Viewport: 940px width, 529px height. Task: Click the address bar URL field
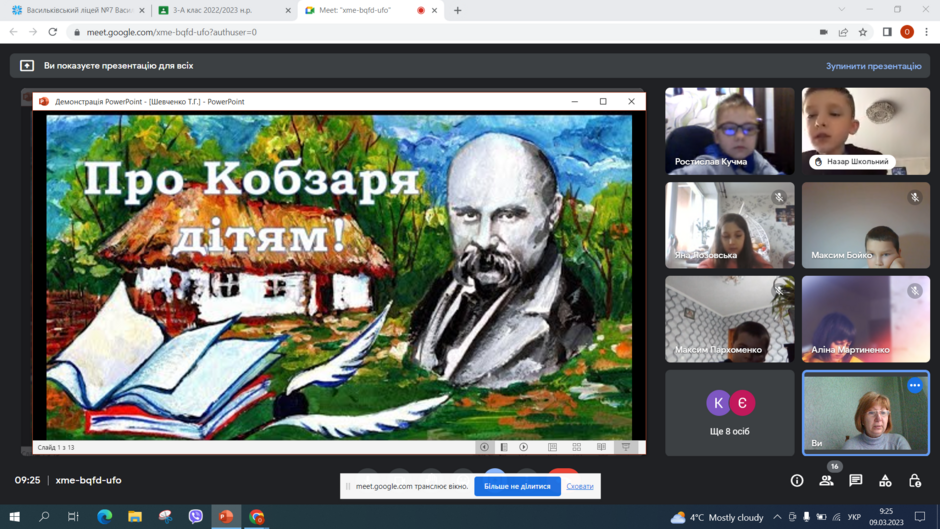tap(444, 32)
